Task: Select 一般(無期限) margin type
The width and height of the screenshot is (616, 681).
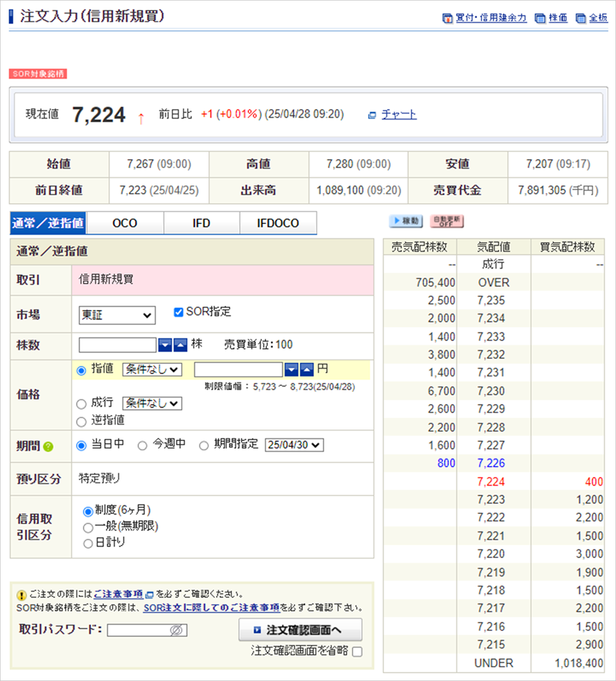Action: (88, 527)
